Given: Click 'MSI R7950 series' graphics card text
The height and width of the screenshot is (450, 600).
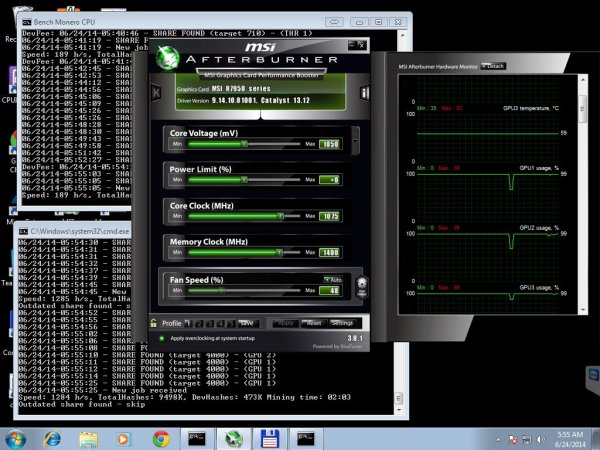Looking at the screenshot, I should (241, 88).
